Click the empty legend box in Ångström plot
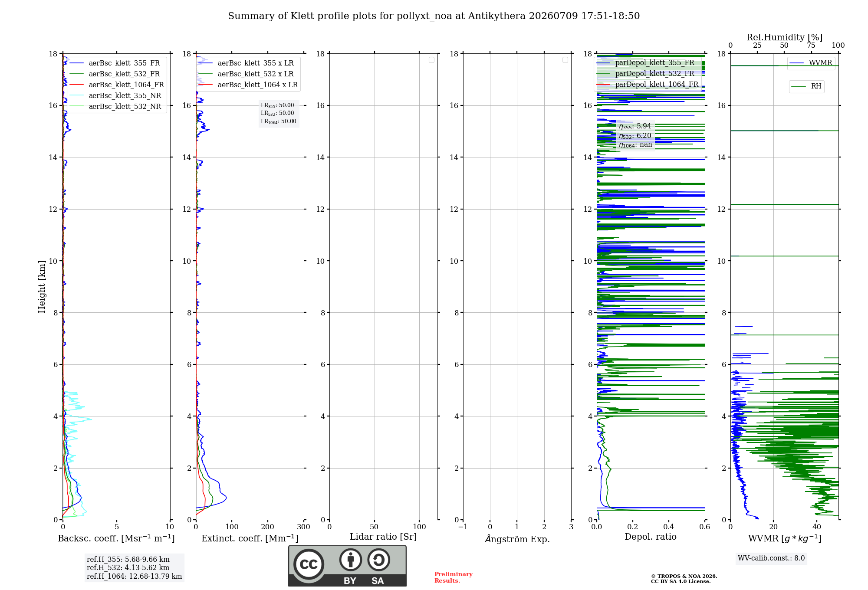 tap(565, 60)
